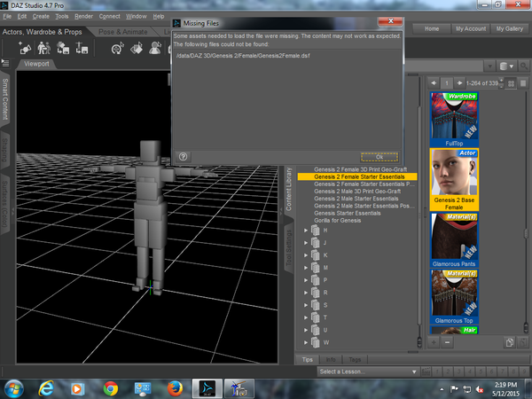Click the help question mark in Missing Files dialog
Screen dimensions: 532x399
coord(183,157)
